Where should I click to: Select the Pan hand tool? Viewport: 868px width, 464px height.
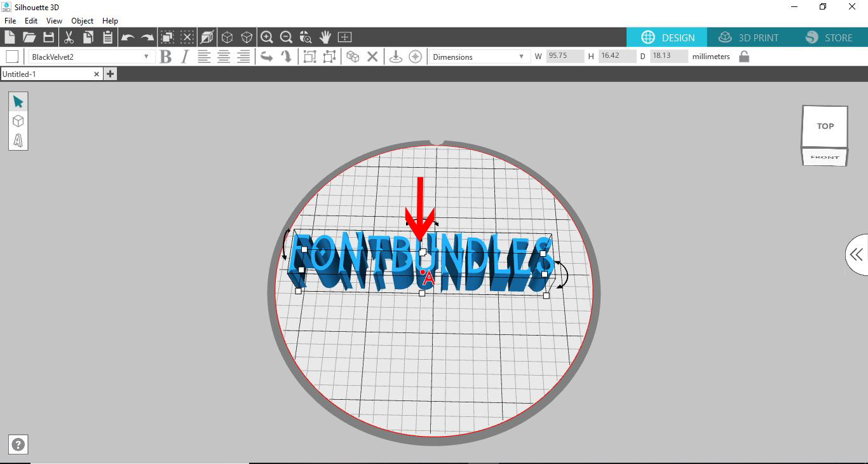(x=325, y=37)
